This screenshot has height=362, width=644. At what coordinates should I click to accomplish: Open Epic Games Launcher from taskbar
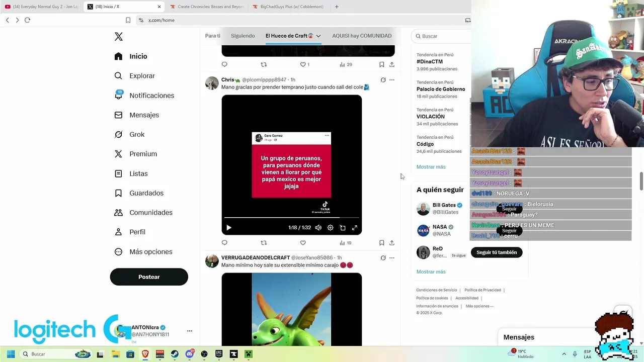(219, 354)
